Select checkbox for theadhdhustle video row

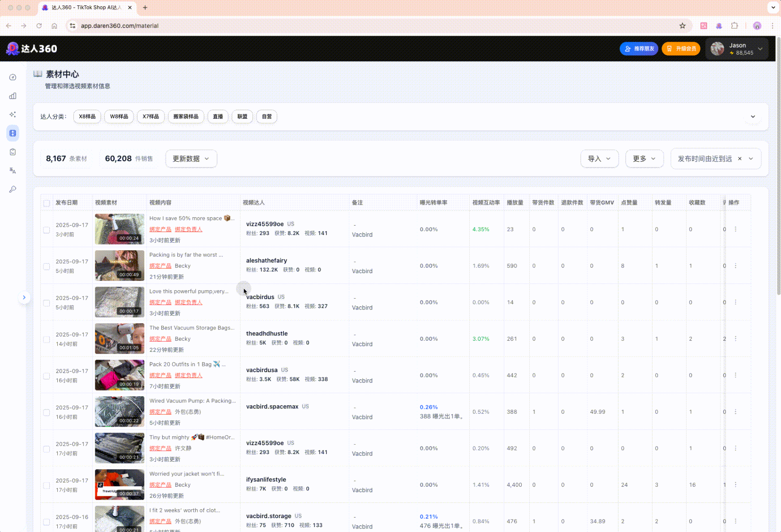point(47,339)
